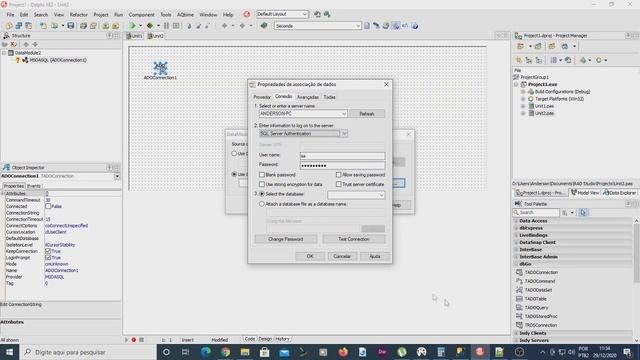640x360 pixels.
Task: Switch to the Provedor tab
Action: click(x=262, y=97)
